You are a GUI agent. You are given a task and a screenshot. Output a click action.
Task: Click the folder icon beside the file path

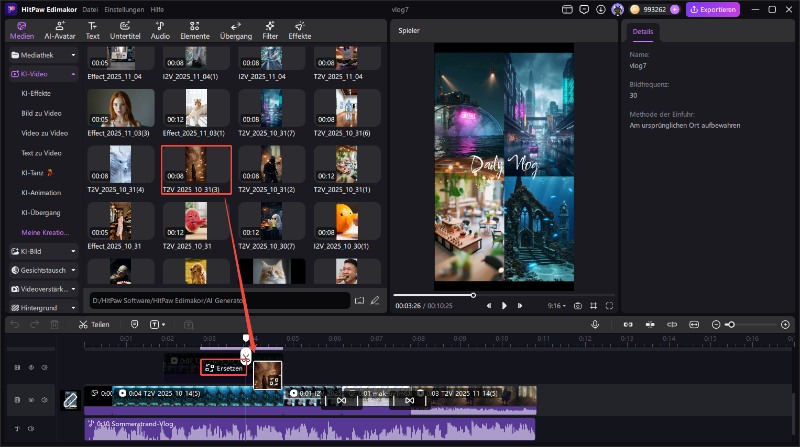[x=359, y=299]
